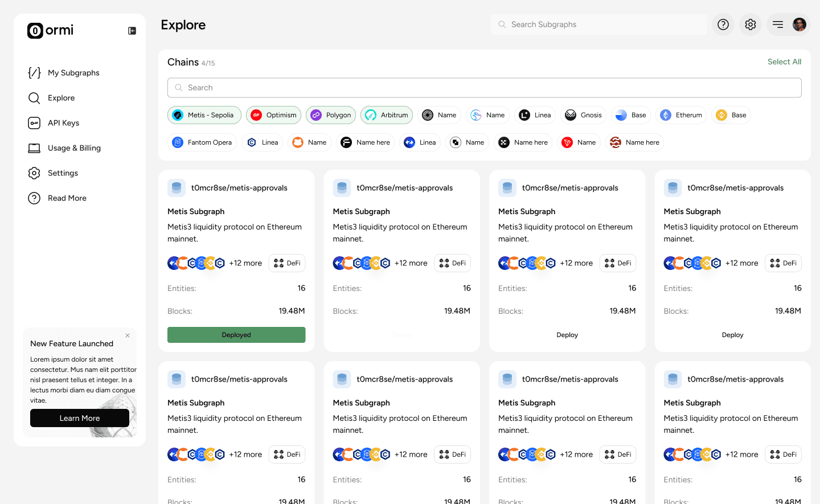
Task: Click the New Feature Launched title
Action: pyautogui.click(x=72, y=343)
